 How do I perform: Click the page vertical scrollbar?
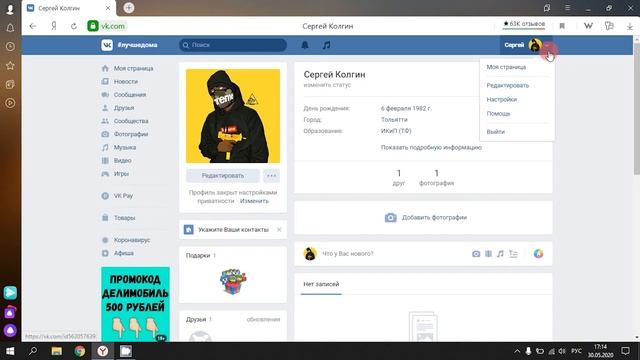pyautogui.click(x=636, y=108)
